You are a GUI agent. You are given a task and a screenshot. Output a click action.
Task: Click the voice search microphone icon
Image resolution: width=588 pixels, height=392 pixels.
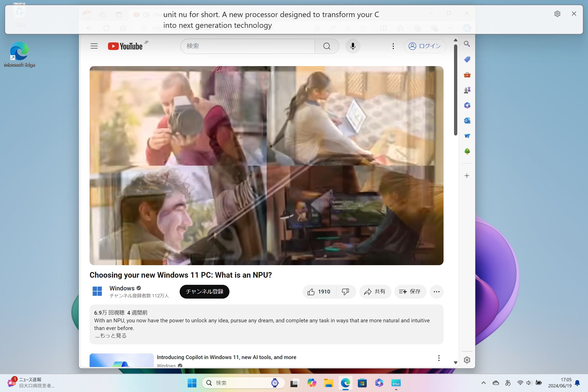click(353, 46)
